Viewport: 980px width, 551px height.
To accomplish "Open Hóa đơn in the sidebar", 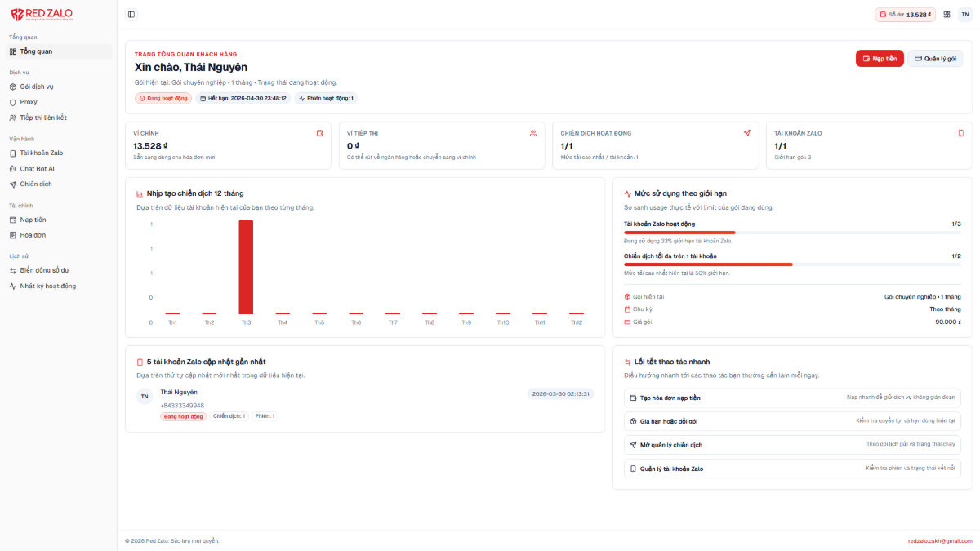I will click(x=58, y=235).
